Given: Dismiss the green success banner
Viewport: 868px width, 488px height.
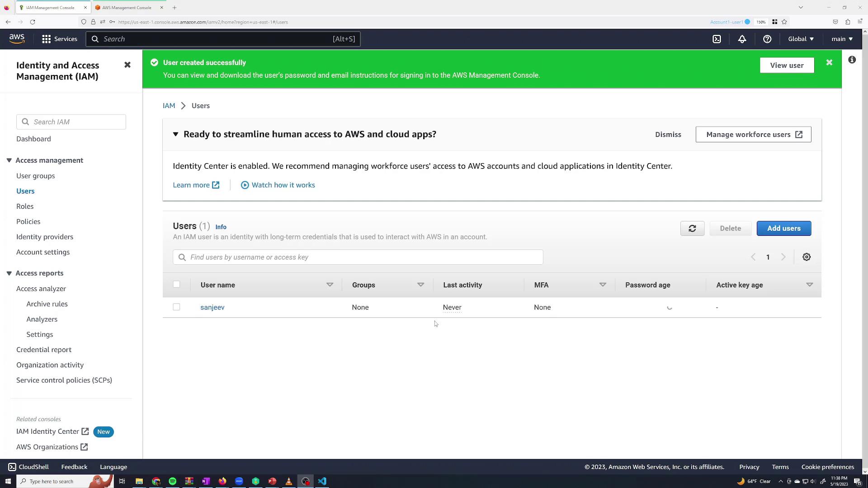Looking at the screenshot, I should [829, 63].
